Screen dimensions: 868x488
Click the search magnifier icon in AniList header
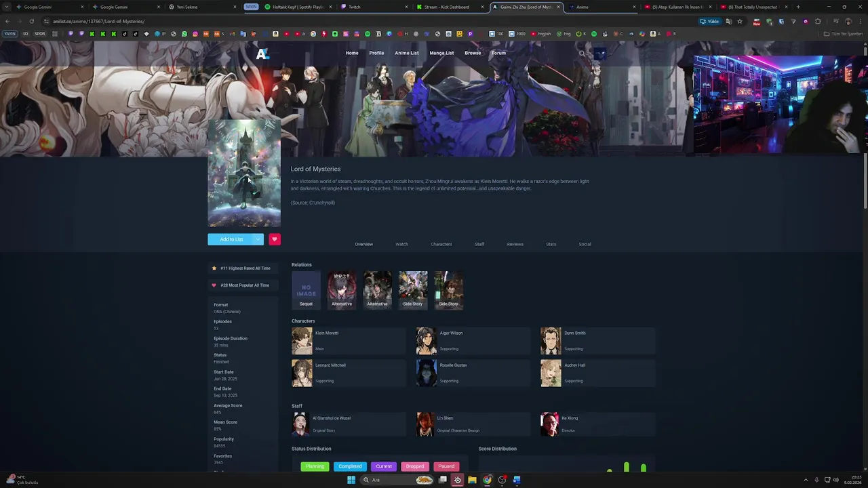[x=582, y=53]
